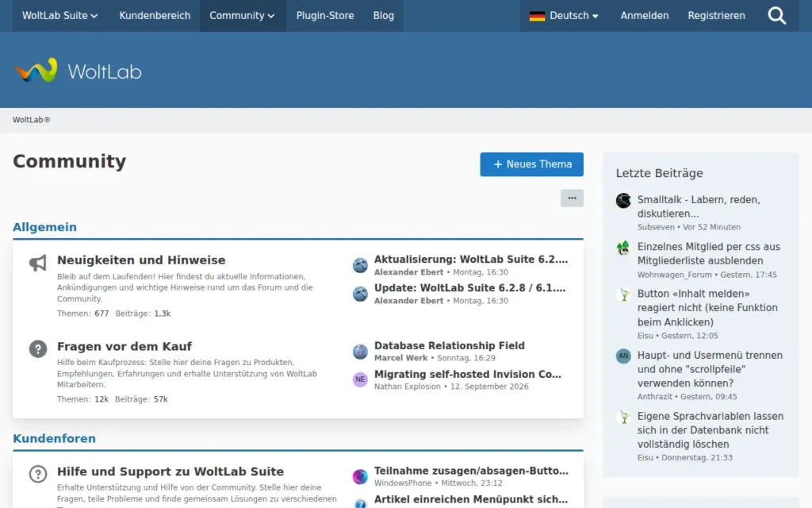Open the Artikel einreichen Menüpunkt thread
The height and width of the screenshot is (508, 812).
tap(471, 499)
